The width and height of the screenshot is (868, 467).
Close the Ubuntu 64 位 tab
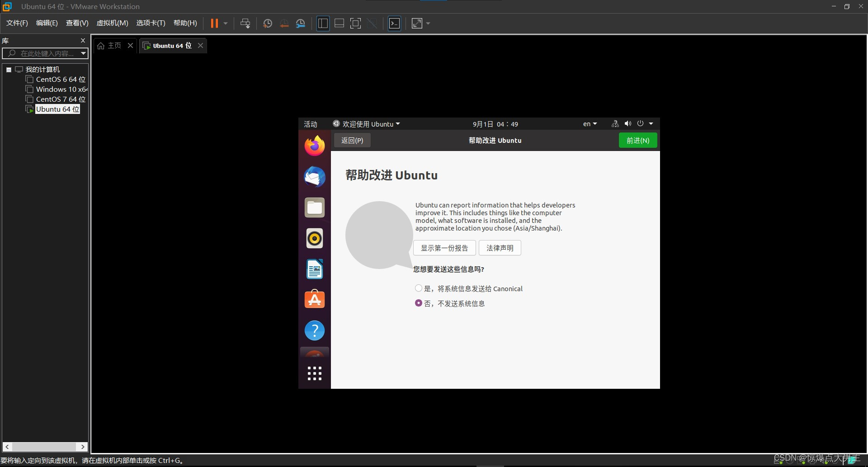200,46
